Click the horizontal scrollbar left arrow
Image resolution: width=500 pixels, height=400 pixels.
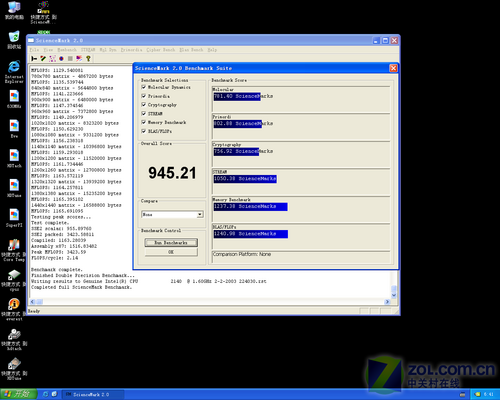click(33, 302)
